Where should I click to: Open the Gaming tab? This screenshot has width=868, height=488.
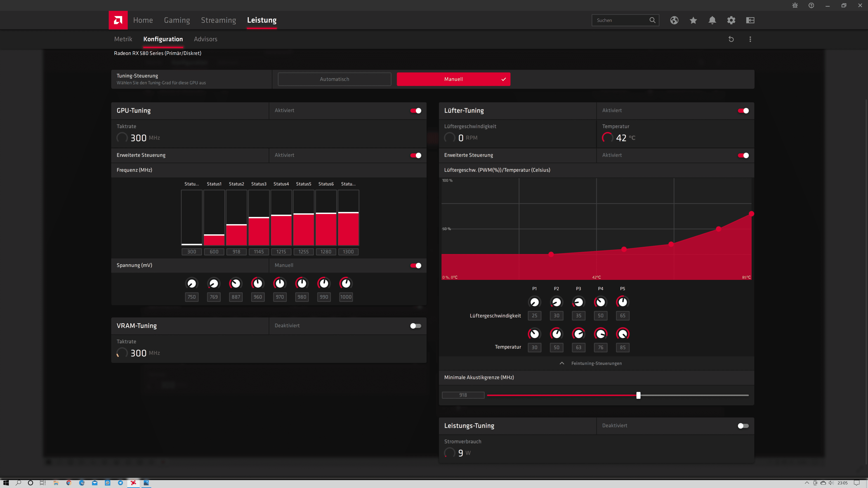click(177, 20)
